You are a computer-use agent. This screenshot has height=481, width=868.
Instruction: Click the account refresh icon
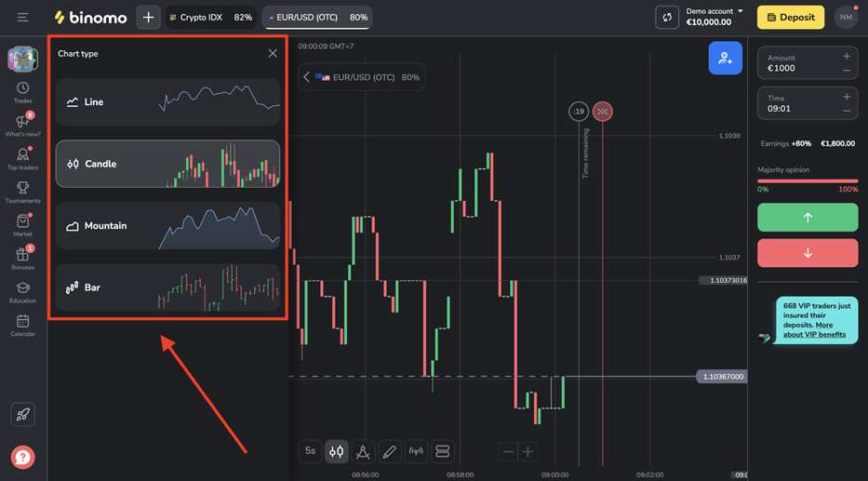(667, 17)
